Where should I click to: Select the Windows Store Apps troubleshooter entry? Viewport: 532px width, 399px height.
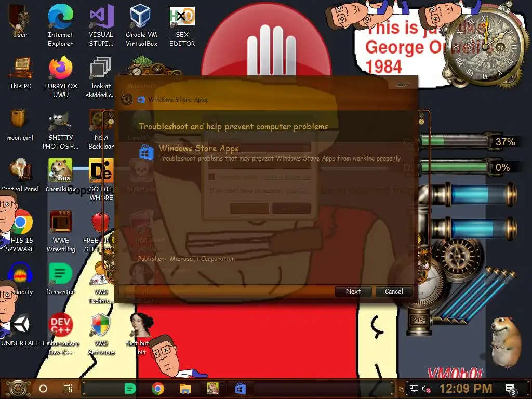(x=270, y=153)
